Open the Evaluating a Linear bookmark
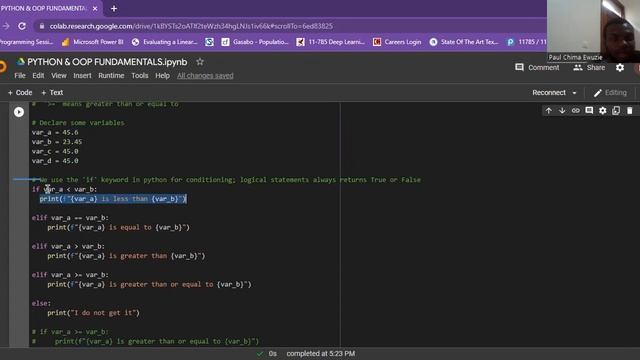 click(164, 42)
